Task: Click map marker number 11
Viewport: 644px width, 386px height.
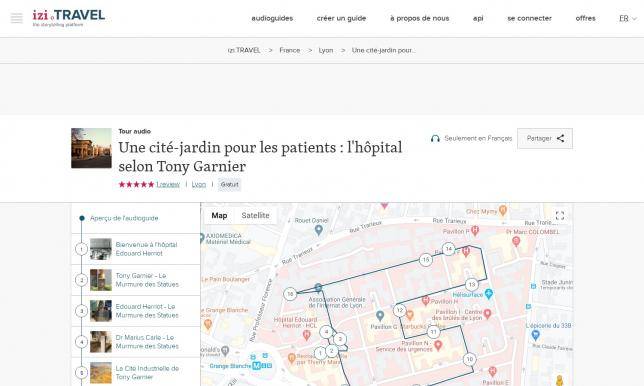Action: coord(433,331)
